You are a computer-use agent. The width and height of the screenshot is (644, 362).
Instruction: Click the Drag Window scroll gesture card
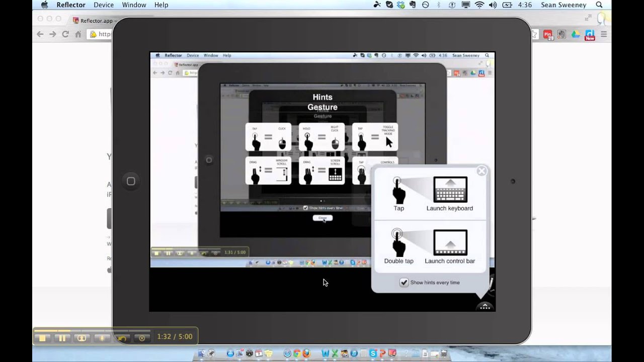268,171
